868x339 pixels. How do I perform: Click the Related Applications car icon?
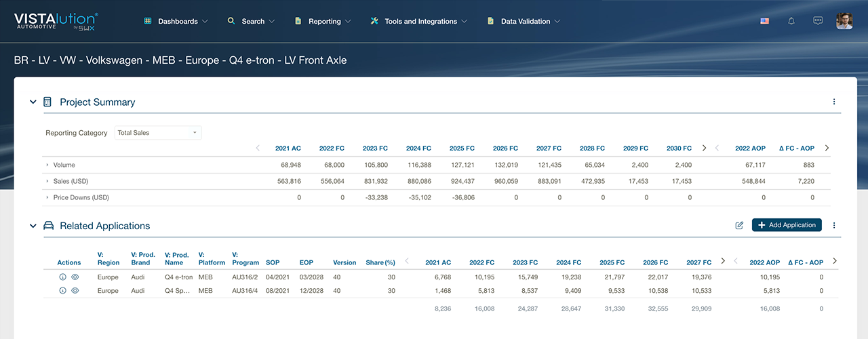[x=48, y=226]
